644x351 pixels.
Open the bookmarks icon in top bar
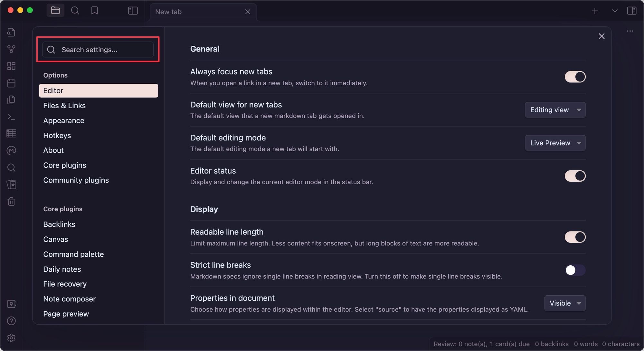(94, 11)
